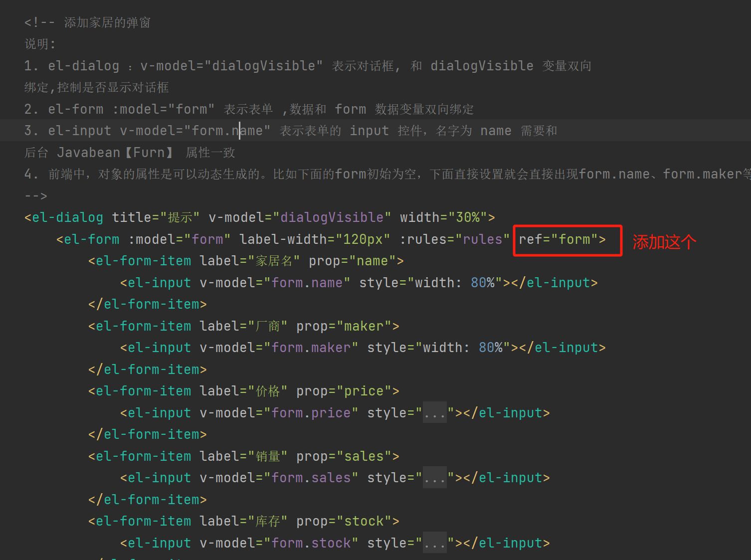Click the ref="form" attribute in the code

(559, 239)
